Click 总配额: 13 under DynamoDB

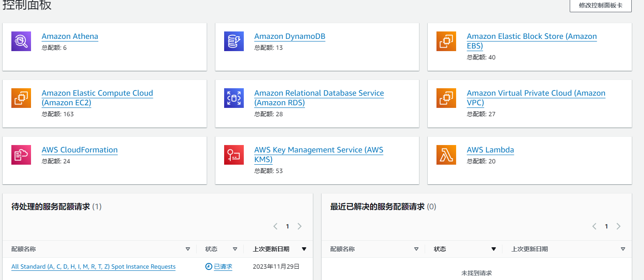pos(269,48)
